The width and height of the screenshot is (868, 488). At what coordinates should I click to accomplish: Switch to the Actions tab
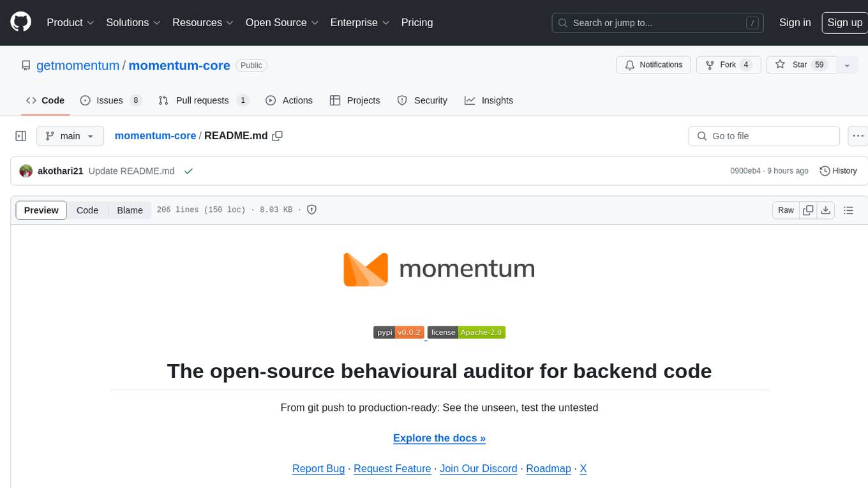289,100
